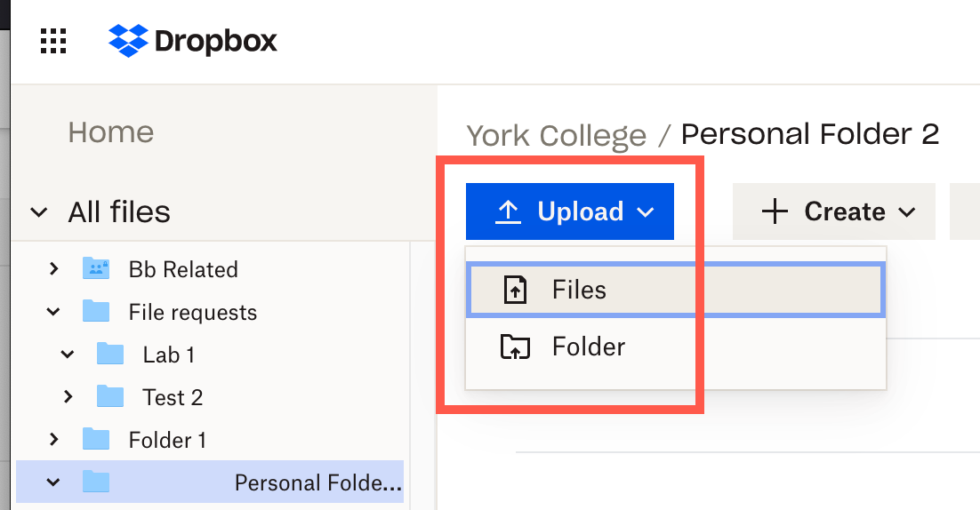Choose Folder from the Upload menu
This screenshot has width=980, height=510.
click(675, 347)
